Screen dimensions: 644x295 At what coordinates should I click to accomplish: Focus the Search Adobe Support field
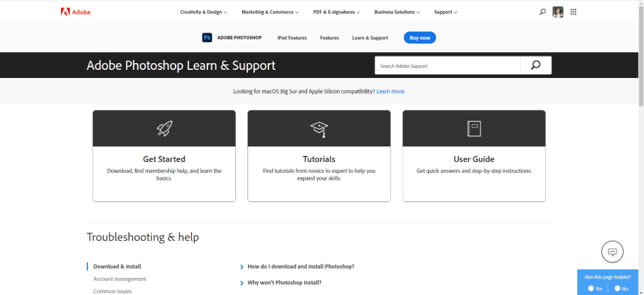click(x=447, y=65)
